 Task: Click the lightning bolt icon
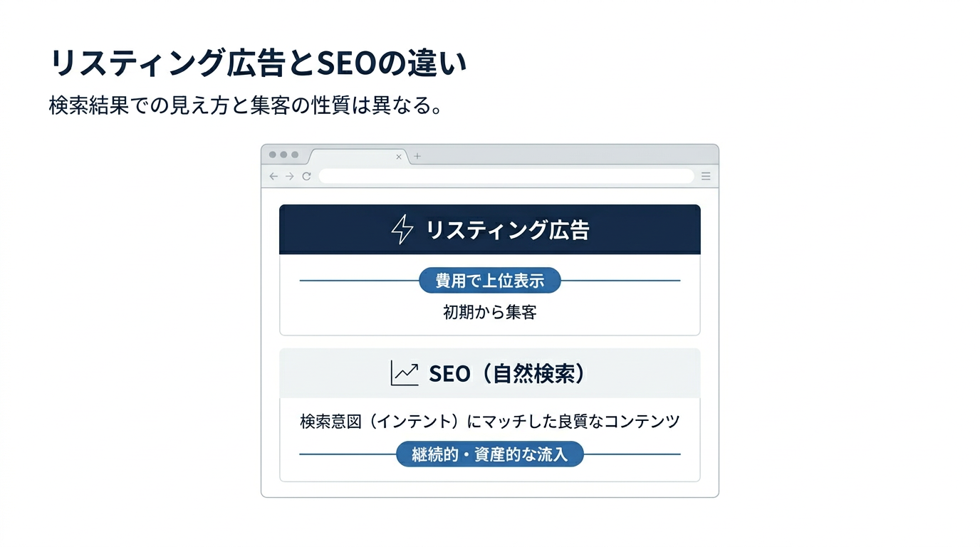pyautogui.click(x=402, y=230)
